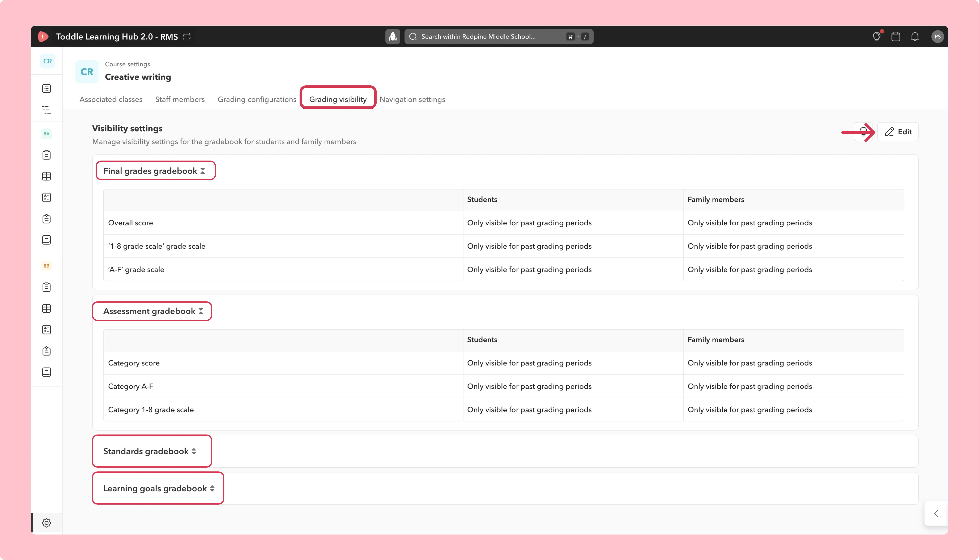This screenshot has width=979, height=560.
Task: Click the Creative writing course title
Action: (138, 77)
